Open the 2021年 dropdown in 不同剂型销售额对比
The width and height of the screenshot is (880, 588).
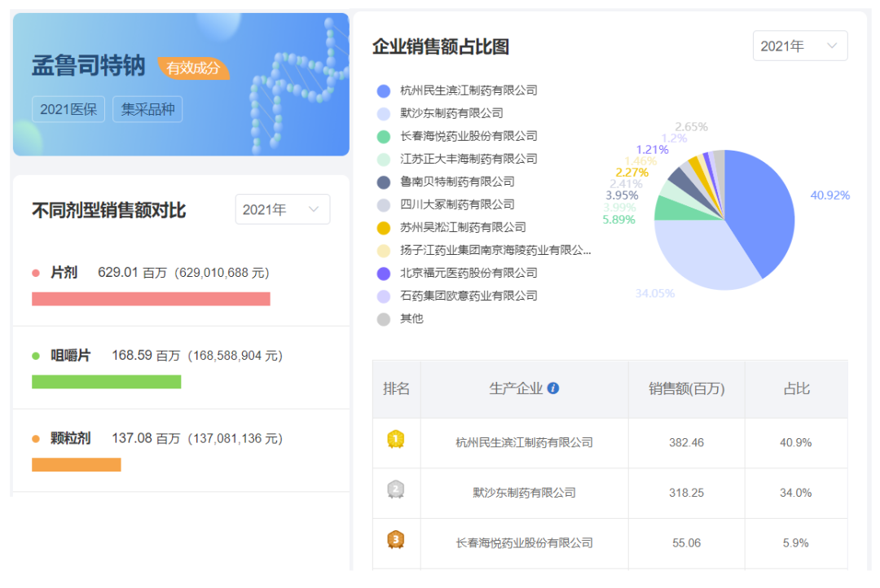[x=282, y=209]
